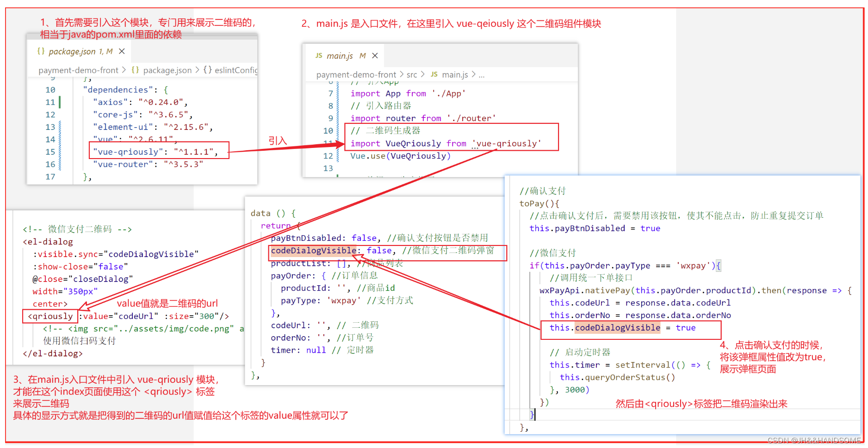Close the package.json editor tab

122,51
